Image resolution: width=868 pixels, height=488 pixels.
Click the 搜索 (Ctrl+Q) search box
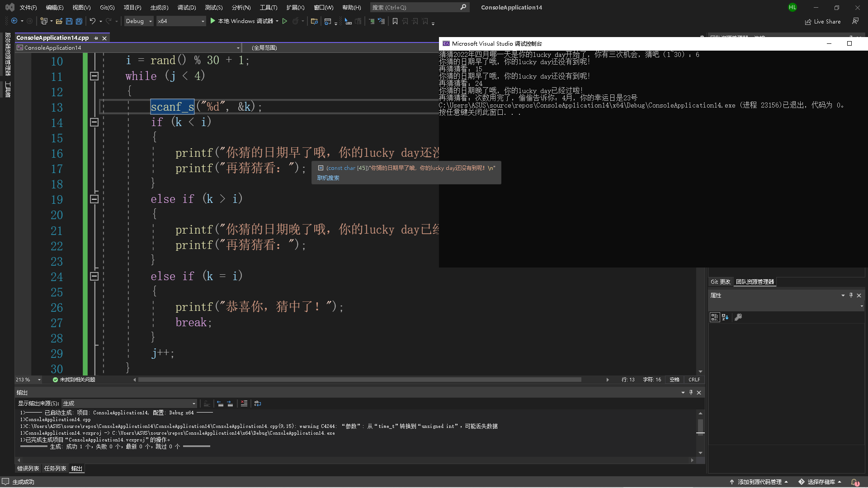[415, 7]
